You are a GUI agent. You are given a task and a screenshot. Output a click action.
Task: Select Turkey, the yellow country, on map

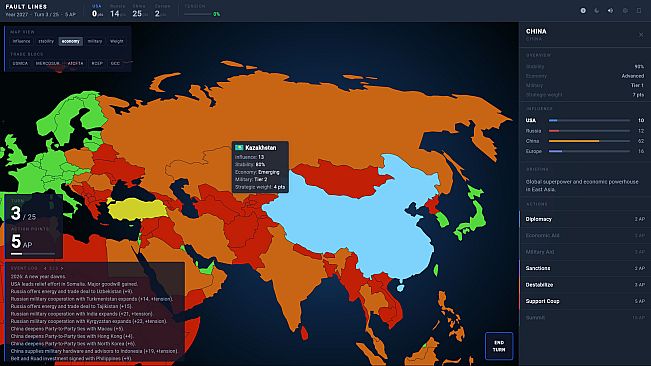[137, 210]
